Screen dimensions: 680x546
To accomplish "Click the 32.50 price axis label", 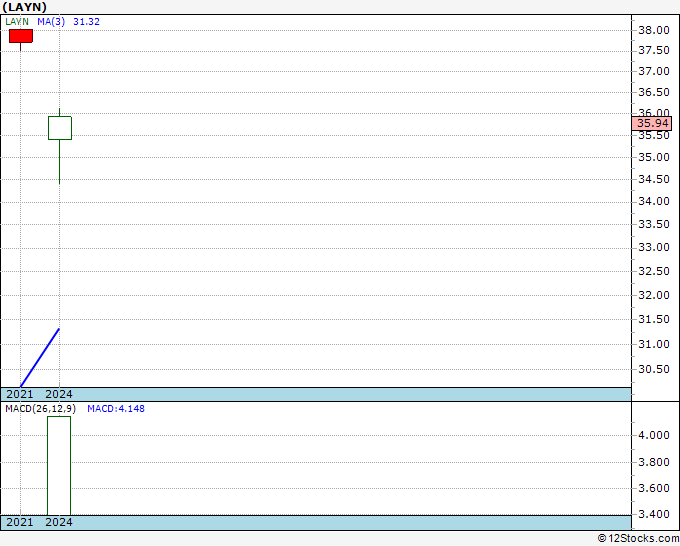I will point(654,271).
